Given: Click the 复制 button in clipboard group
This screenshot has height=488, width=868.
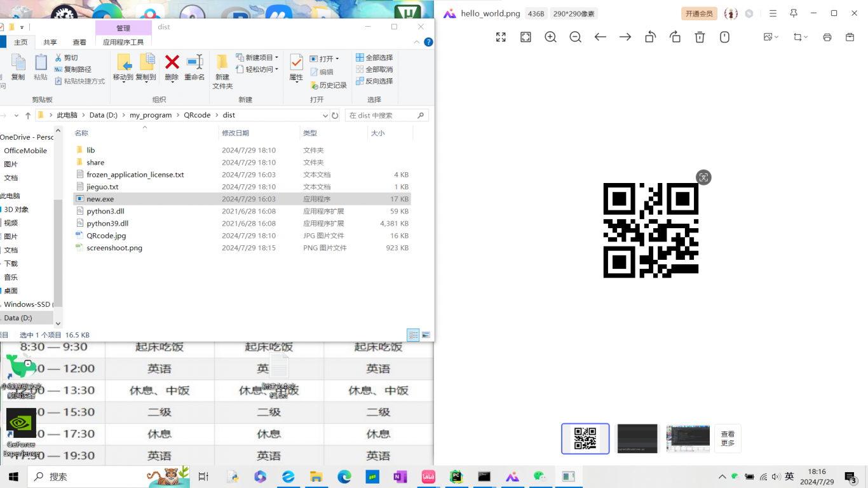Looking at the screenshot, I should coord(18,67).
